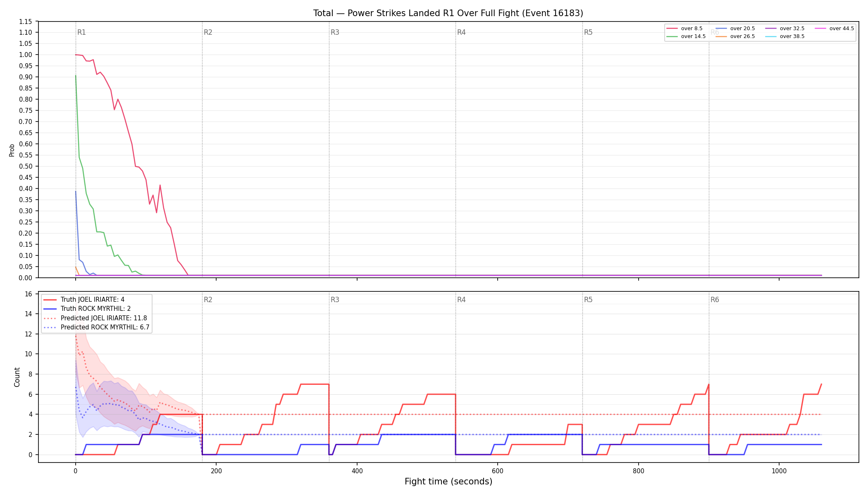This screenshot has width=868, height=496.
Task: Click the 1000 tick on the fight time axis
Action: click(779, 471)
